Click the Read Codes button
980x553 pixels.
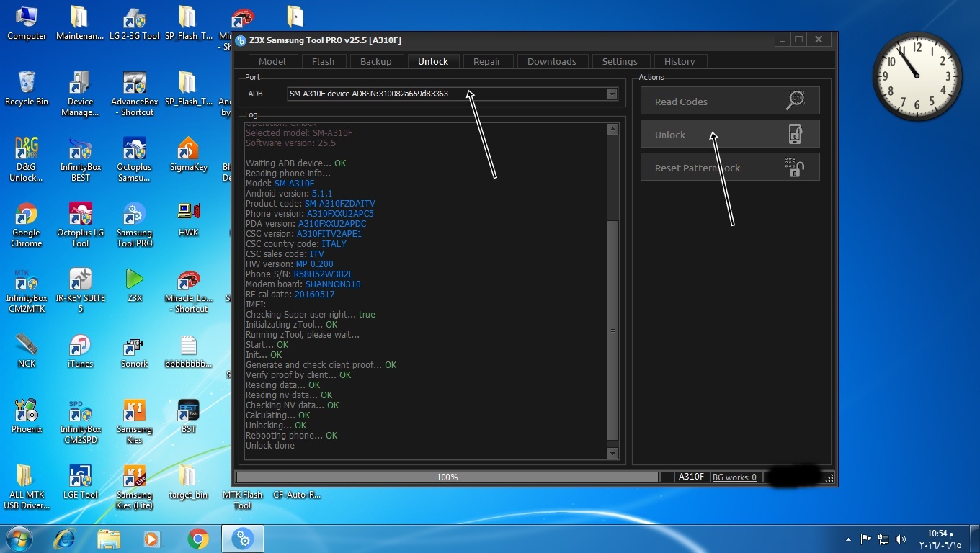730,101
